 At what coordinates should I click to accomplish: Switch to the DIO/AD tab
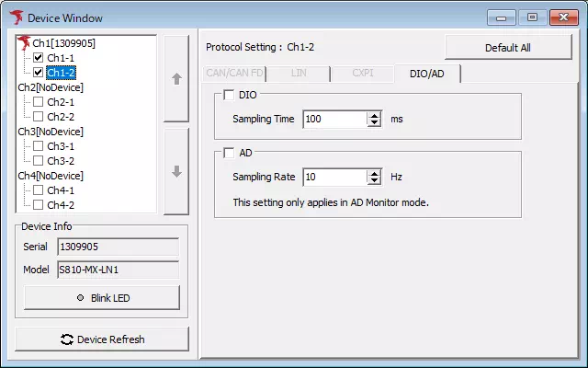tap(427, 73)
